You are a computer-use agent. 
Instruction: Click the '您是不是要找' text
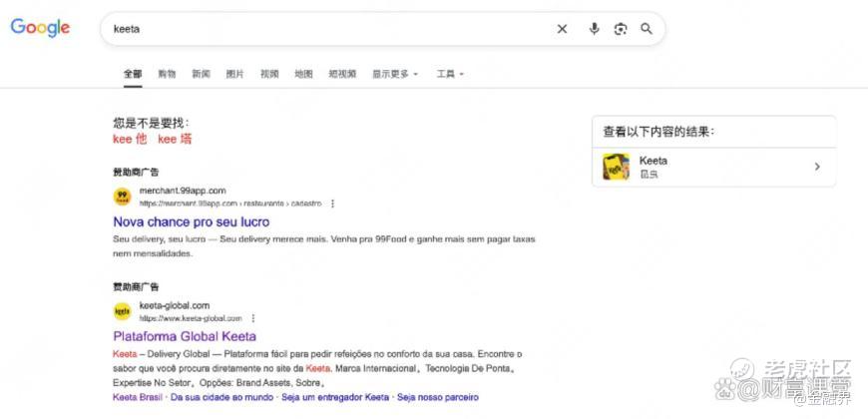pos(151,123)
